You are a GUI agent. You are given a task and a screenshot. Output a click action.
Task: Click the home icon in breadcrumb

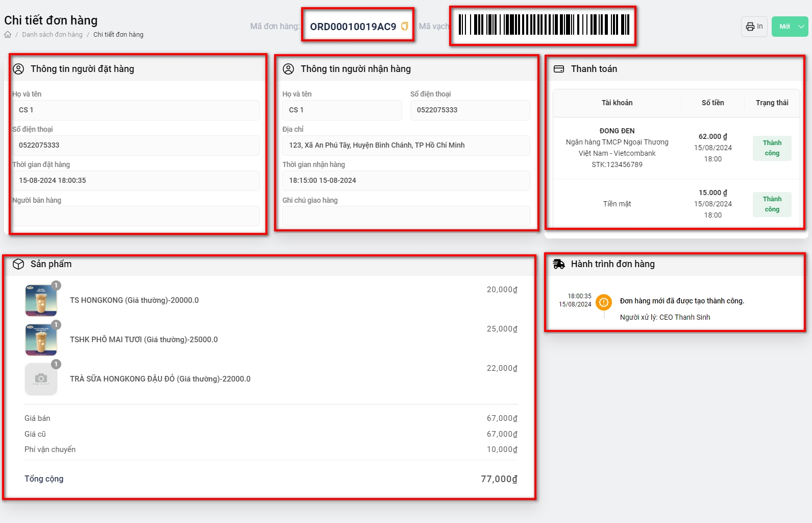click(x=8, y=35)
